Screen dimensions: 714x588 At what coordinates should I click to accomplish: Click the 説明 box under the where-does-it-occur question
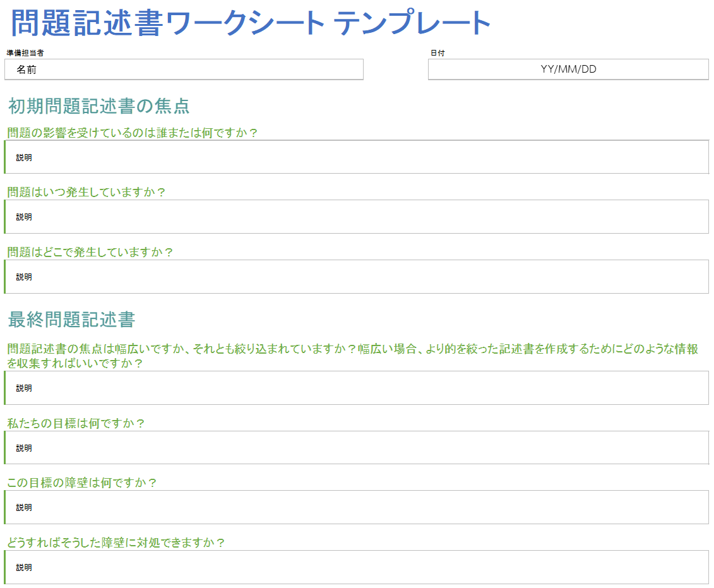pyautogui.click(x=357, y=276)
